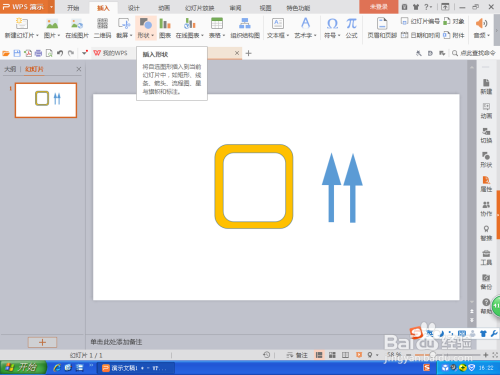This screenshot has height=375, width=500.
Task: Expand the Online Chart dropdown arrow
Action: 202,35
